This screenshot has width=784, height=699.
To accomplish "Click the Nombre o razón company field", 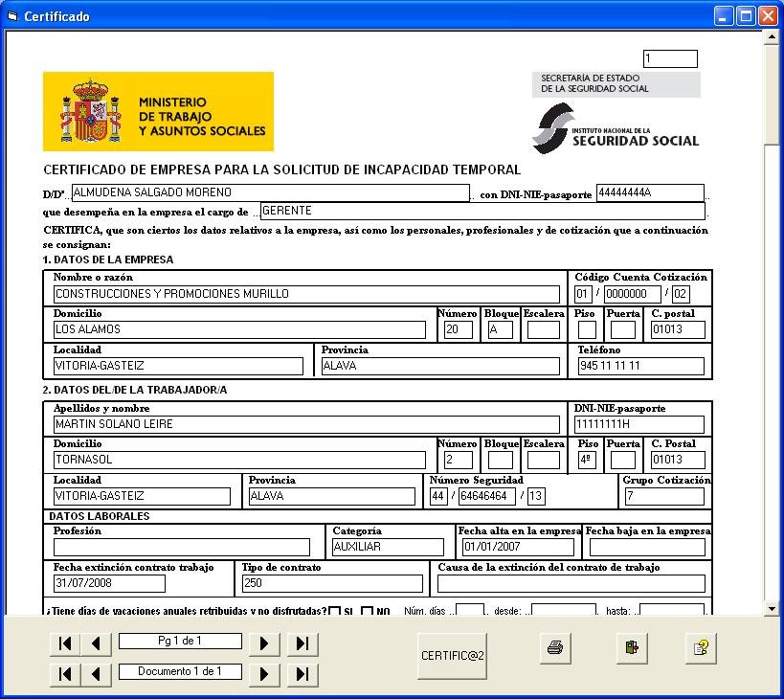I will pyautogui.click(x=306, y=295).
